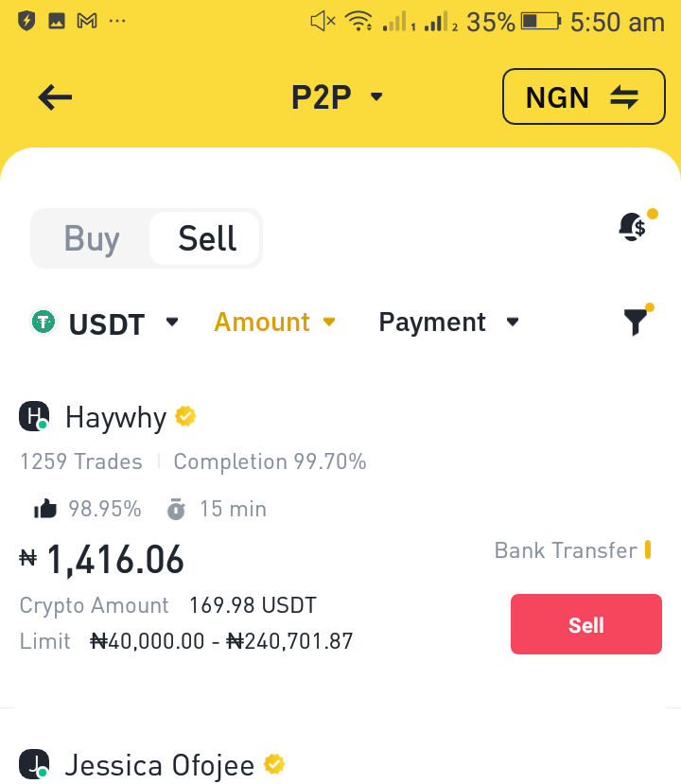Image resolution: width=681 pixels, height=784 pixels.
Task: Open Haywhy's avatar icon
Action: click(x=34, y=416)
